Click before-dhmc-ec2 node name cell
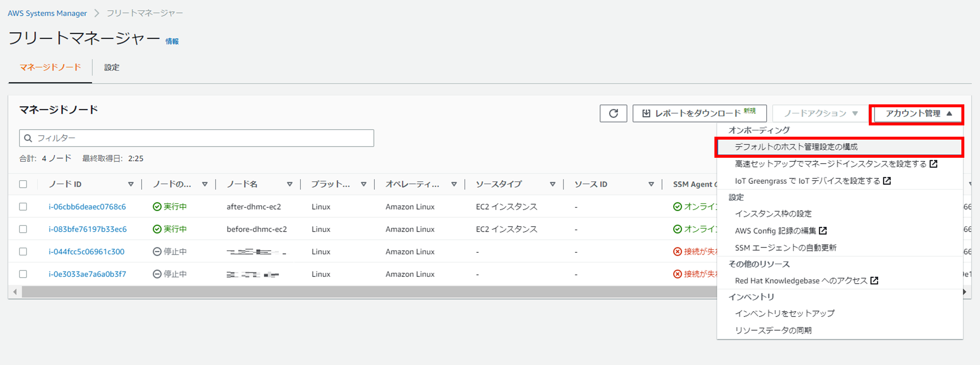980x365 pixels. [x=257, y=229]
